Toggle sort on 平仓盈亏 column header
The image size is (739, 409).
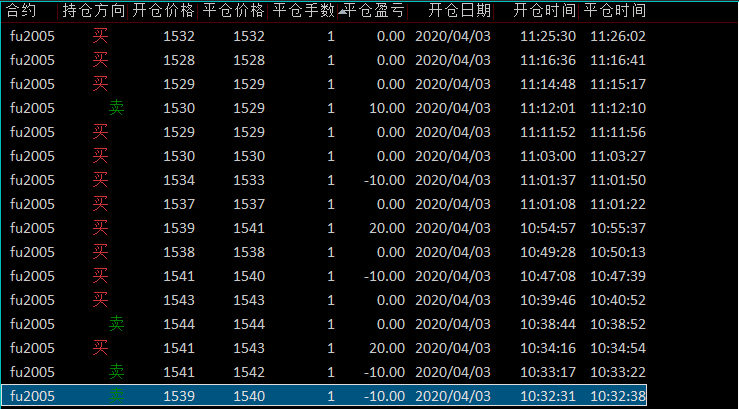click(x=373, y=11)
